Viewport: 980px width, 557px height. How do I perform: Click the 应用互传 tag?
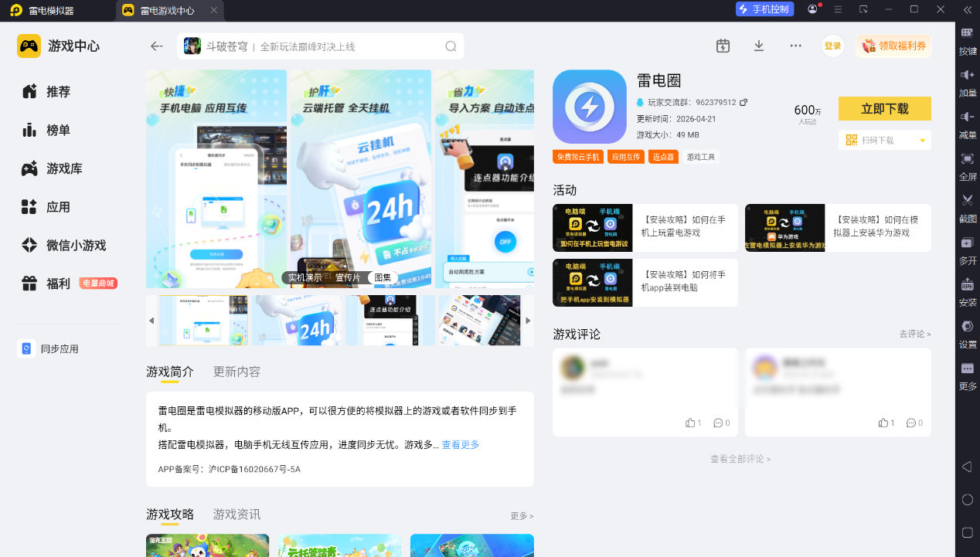pyautogui.click(x=626, y=157)
